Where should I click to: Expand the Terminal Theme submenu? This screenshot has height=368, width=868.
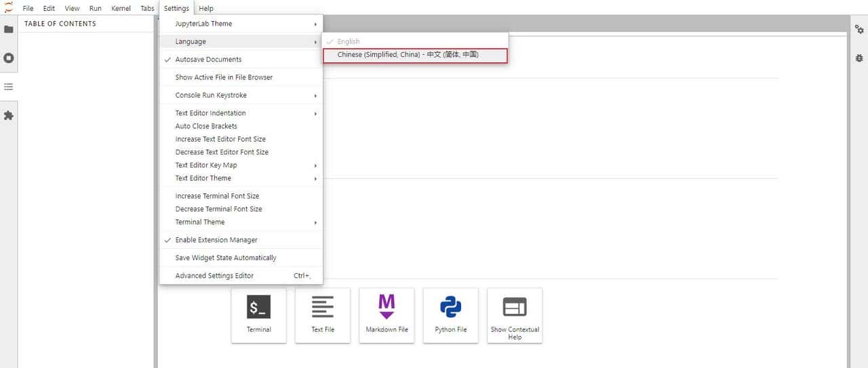(x=241, y=222)
